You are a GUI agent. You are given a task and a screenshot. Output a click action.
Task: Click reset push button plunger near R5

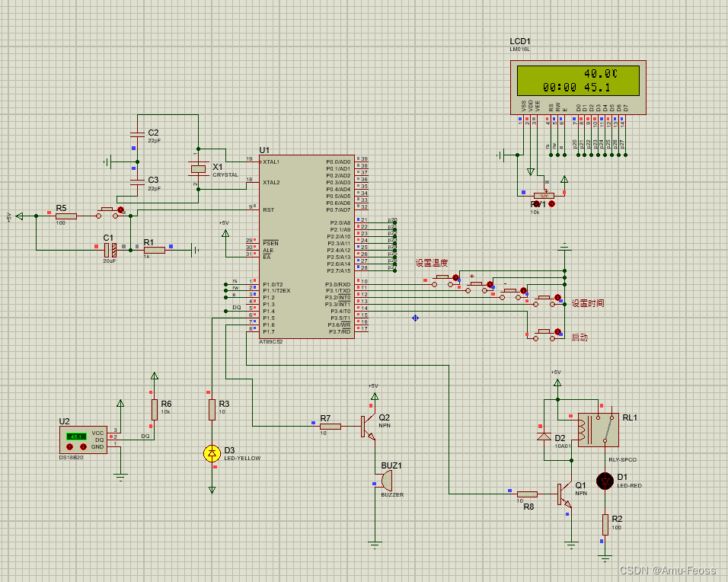click(x=107, y=209)
